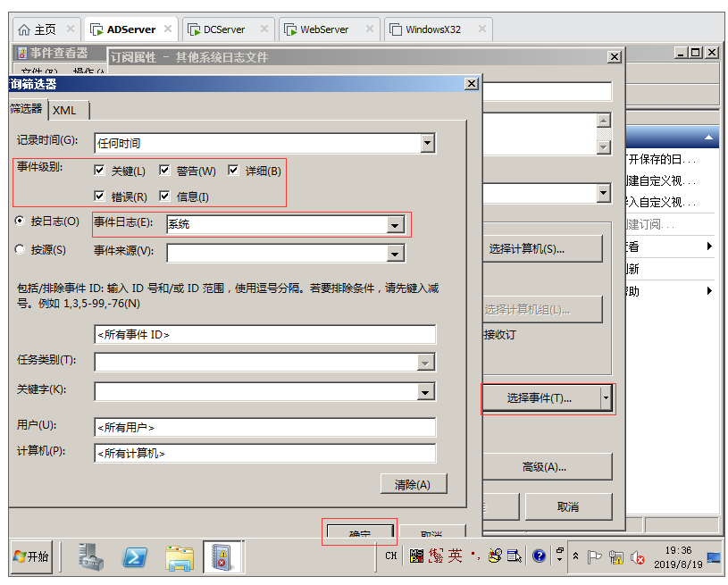Open Server Manager from the taskbar
The image size is (728, 585).
click(90, 557)
